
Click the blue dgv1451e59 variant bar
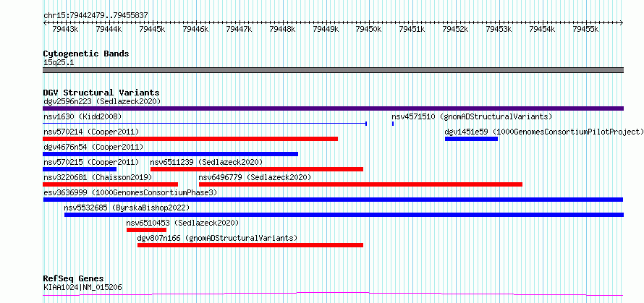point(472,139)
